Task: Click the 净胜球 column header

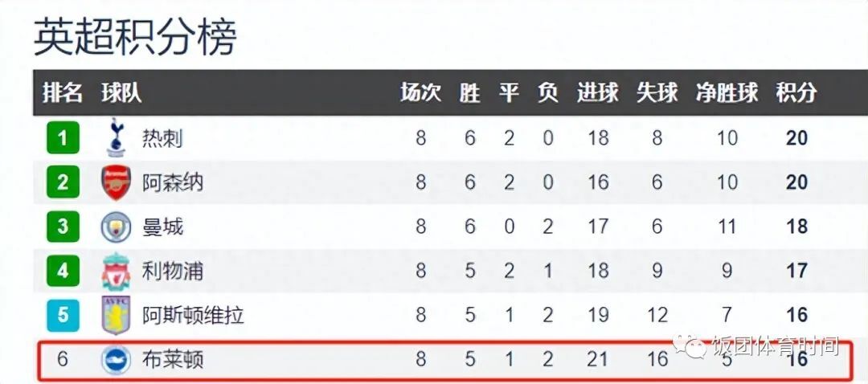Action: click(x=727, y=93)
